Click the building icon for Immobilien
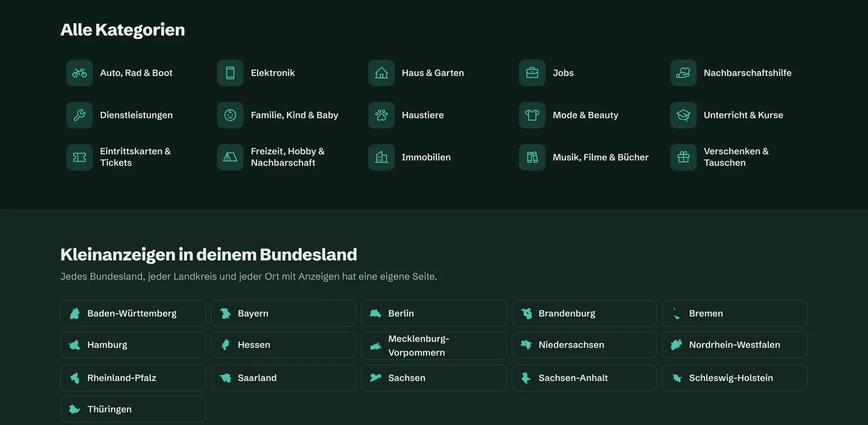The width and height of the screenshot is (868, 425). (381, 157)
